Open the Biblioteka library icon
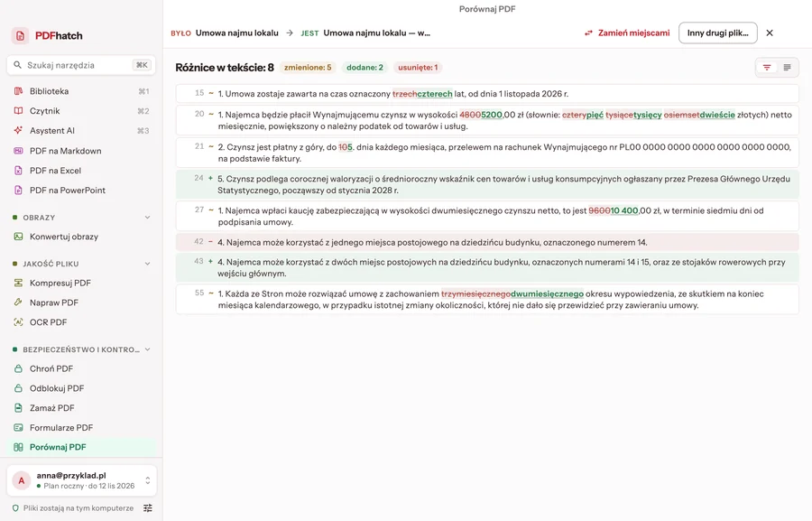This screenshot has height=521, width=812. tap(18, 91)
